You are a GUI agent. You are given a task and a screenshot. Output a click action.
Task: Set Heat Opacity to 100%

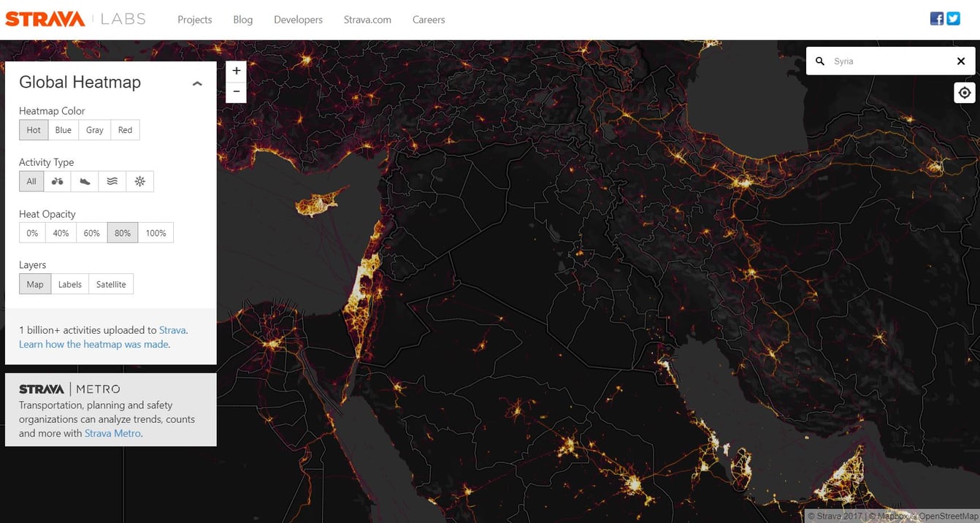click(156, 232)
